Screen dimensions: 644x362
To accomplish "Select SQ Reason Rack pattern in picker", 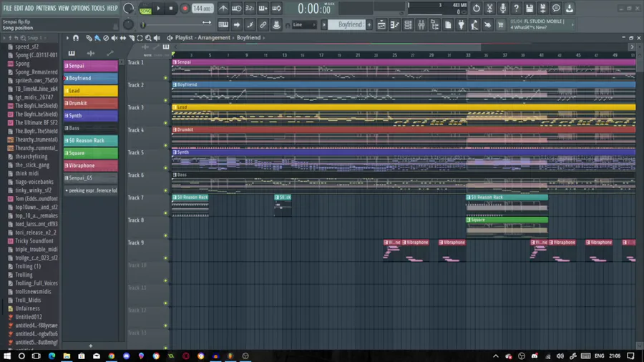I will (91, 141).
